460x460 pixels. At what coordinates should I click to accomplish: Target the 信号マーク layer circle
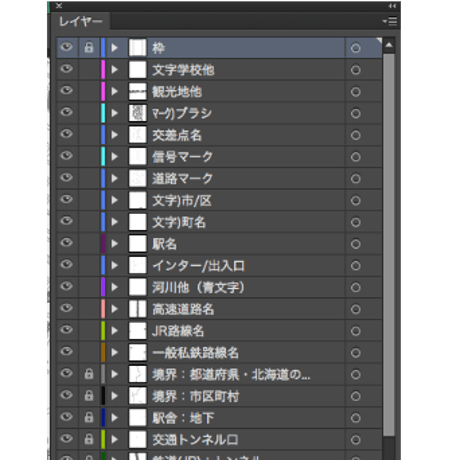pos(356,157)
